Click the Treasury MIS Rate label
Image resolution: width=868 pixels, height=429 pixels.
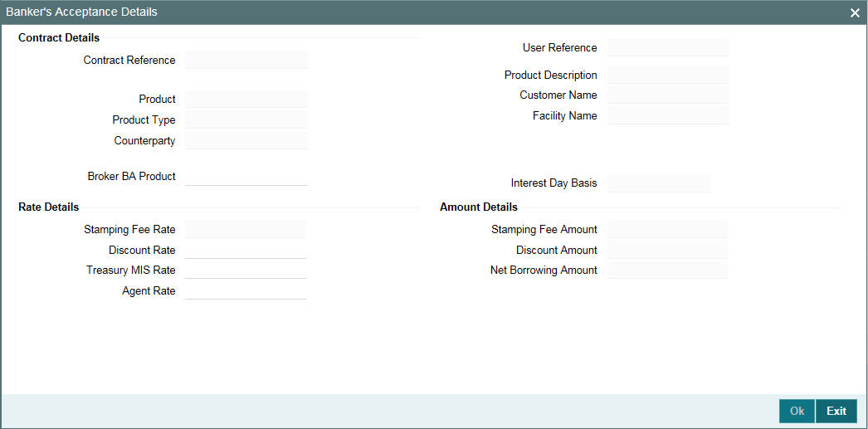130,271
